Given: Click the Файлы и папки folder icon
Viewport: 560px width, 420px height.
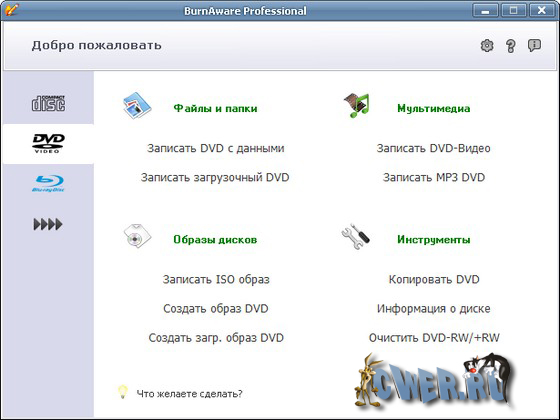Looking at the screenshot, I should 137,105.
